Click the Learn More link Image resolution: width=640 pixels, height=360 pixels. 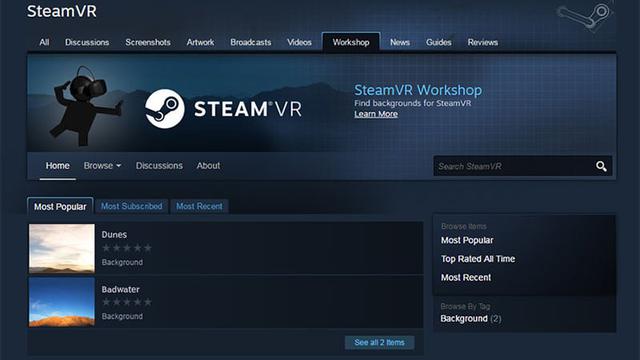(376, 114)
